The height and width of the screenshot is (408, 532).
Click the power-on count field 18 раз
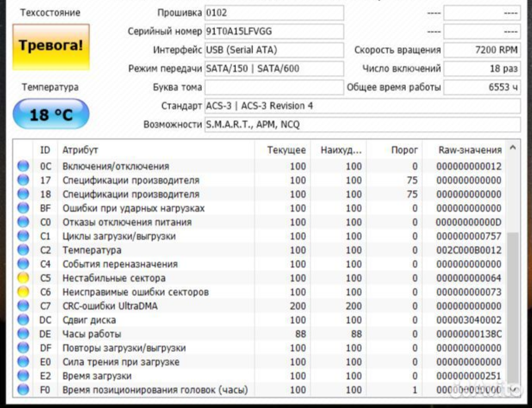(482, 68)
